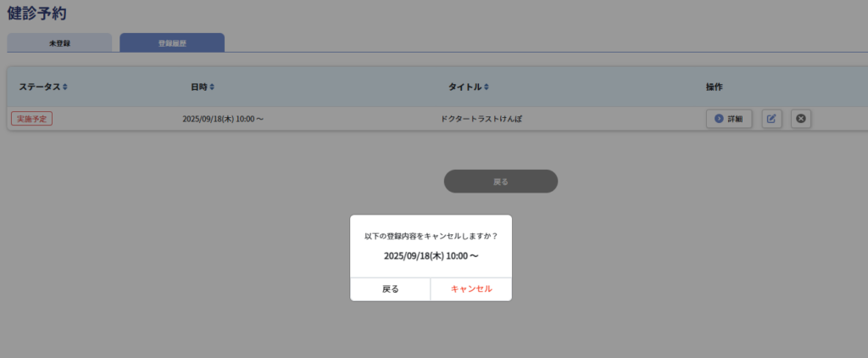Click the pencil edit icon in the row

(771, 119)
